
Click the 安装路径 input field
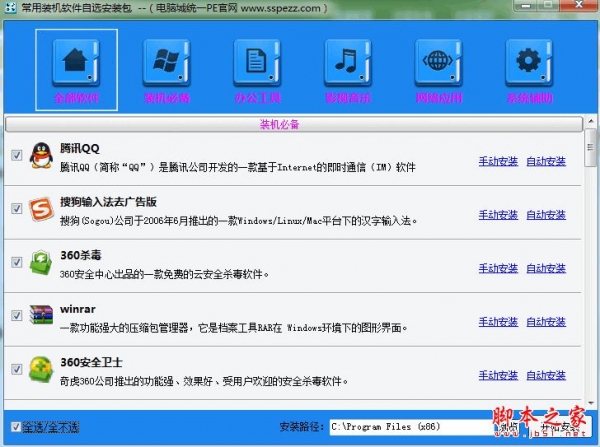click(412, 427)
